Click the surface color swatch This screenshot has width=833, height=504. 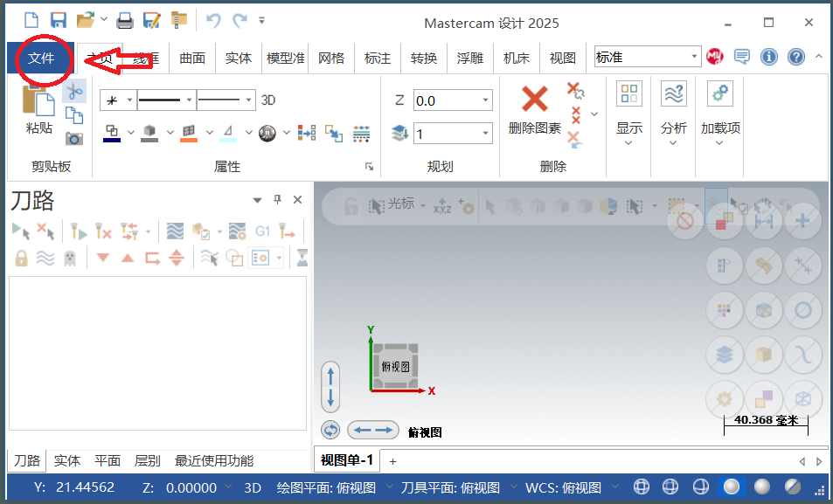189,133
